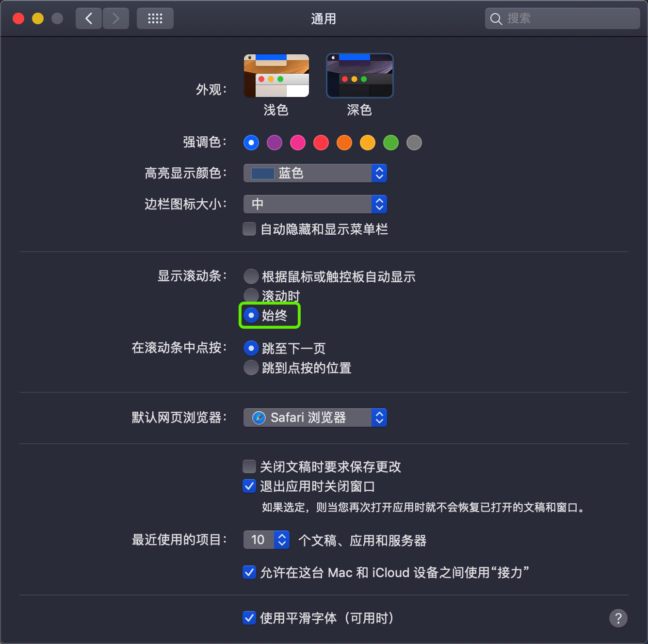Click the forward arrow button in toolbar
Viewport: 648px width, 644px height.
pyautogui.click(x=116, y=18)
